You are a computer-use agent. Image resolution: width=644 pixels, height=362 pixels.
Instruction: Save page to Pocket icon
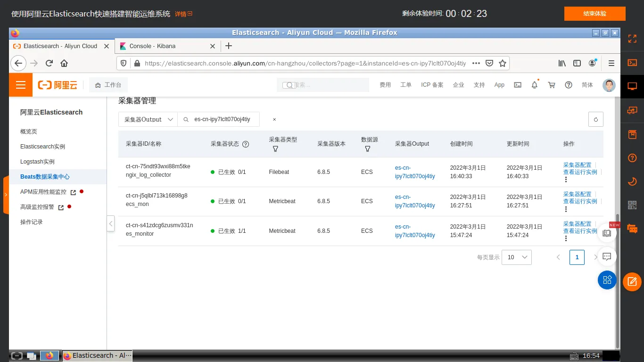489,63
